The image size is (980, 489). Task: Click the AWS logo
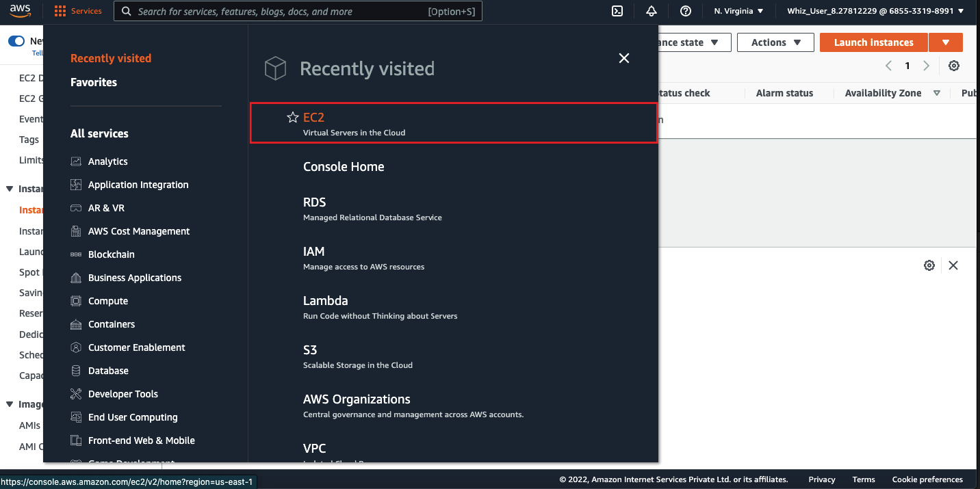[x=20, y=11]
